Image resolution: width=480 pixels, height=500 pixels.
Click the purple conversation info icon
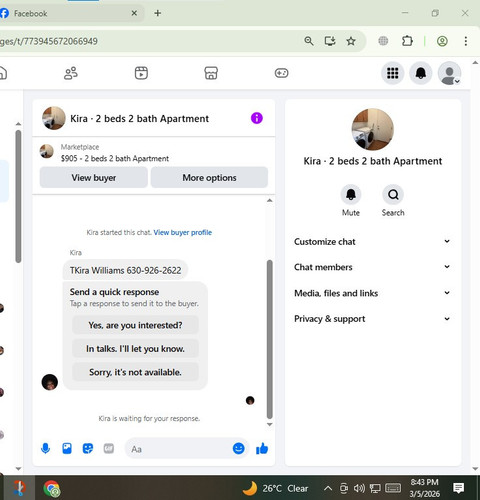[x=257, y=118]
